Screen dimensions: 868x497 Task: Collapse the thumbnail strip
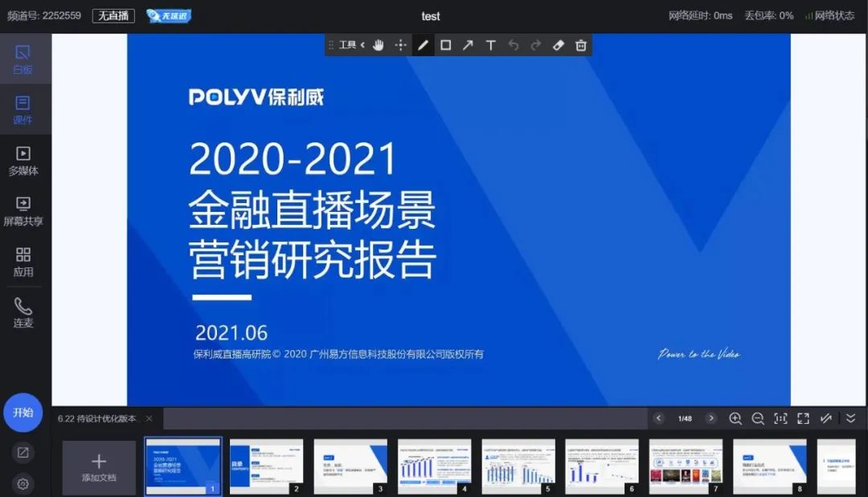851,418
